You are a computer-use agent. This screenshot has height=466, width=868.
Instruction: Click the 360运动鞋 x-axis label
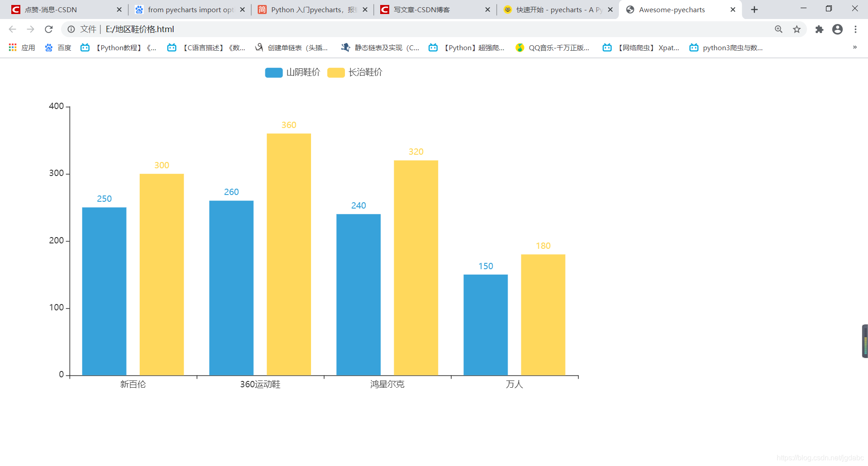260,385
